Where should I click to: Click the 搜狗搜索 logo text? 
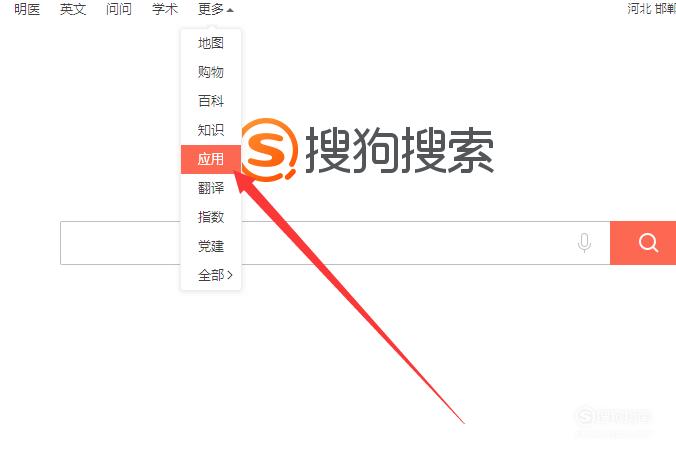(399, 150)
